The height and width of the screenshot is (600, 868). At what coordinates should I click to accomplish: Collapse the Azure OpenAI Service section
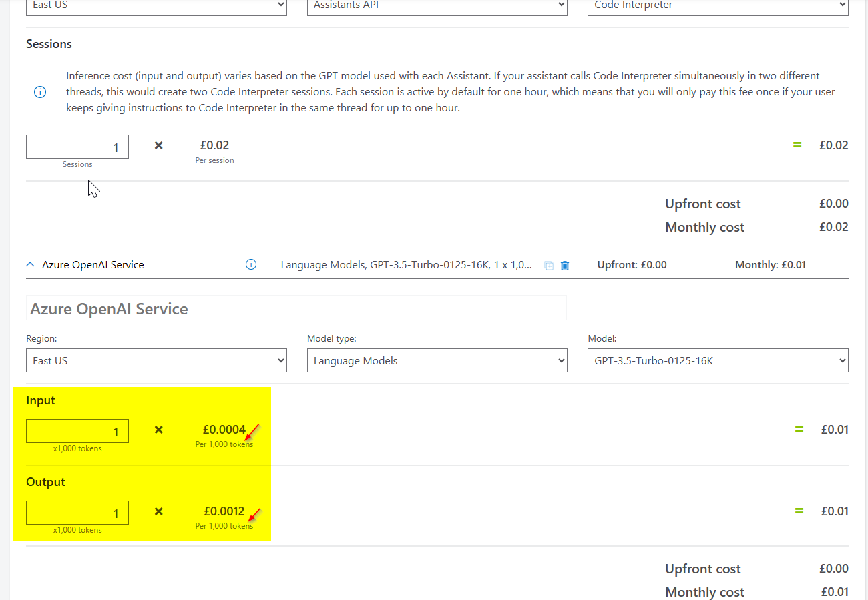pos(30,264)
